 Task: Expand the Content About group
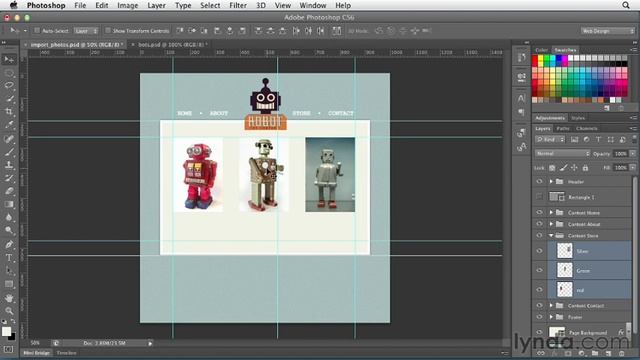(551, 224)
